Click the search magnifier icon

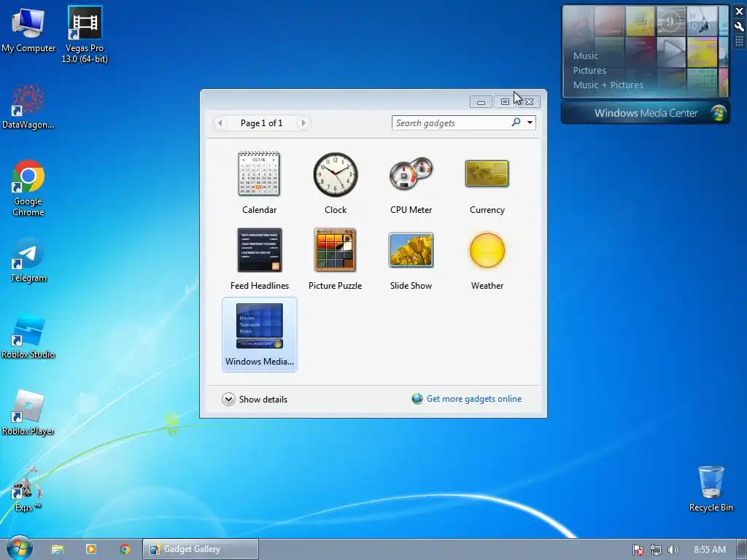(516, 122)
